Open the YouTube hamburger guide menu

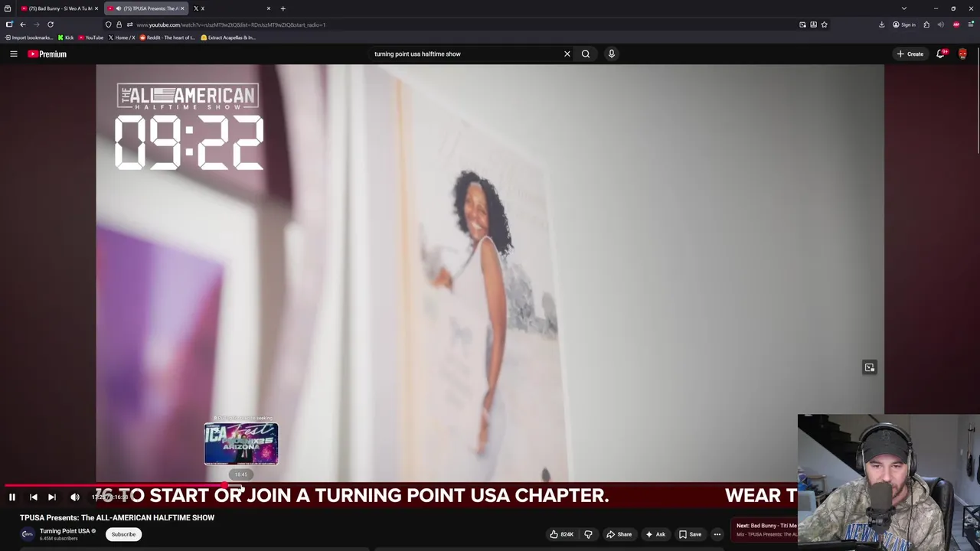(x=13, y=54)
